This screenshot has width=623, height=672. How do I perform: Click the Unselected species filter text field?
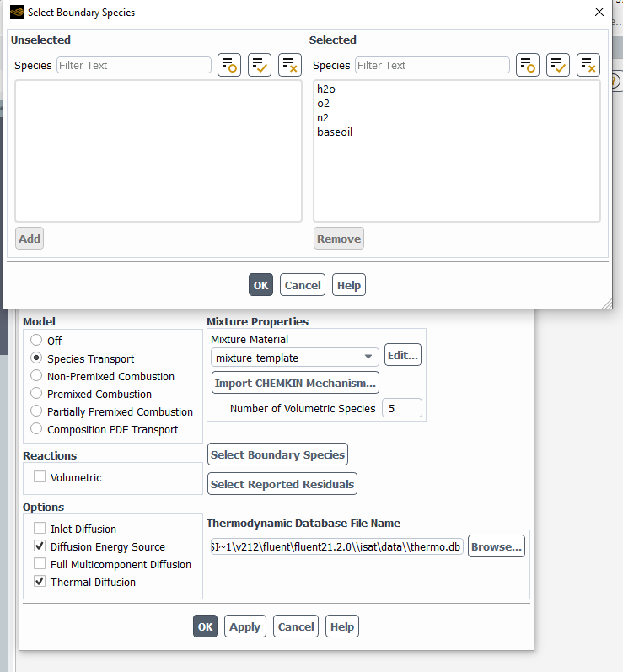pyautogui.click(x=134, y=65)
